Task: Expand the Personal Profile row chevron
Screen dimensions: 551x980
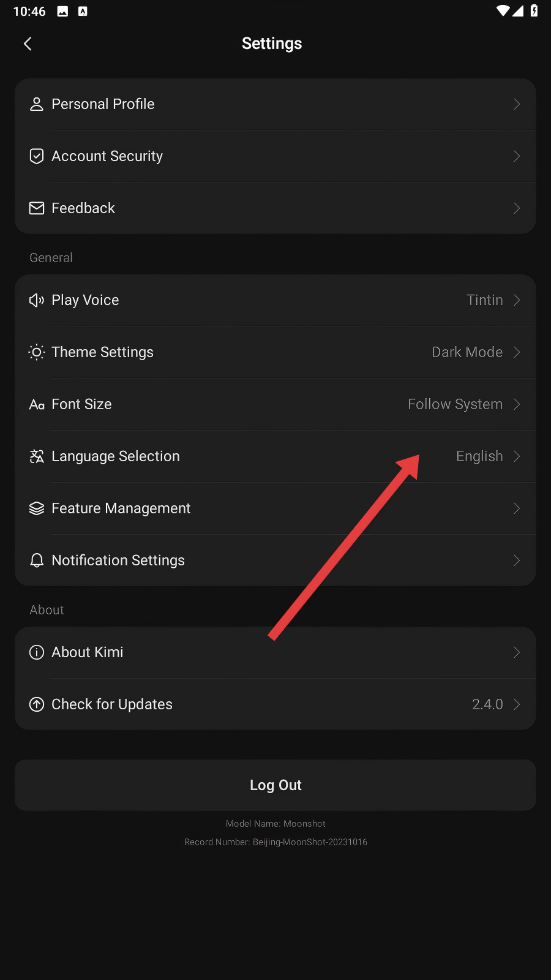Action: pyautogui.click(x=517, y=104)
